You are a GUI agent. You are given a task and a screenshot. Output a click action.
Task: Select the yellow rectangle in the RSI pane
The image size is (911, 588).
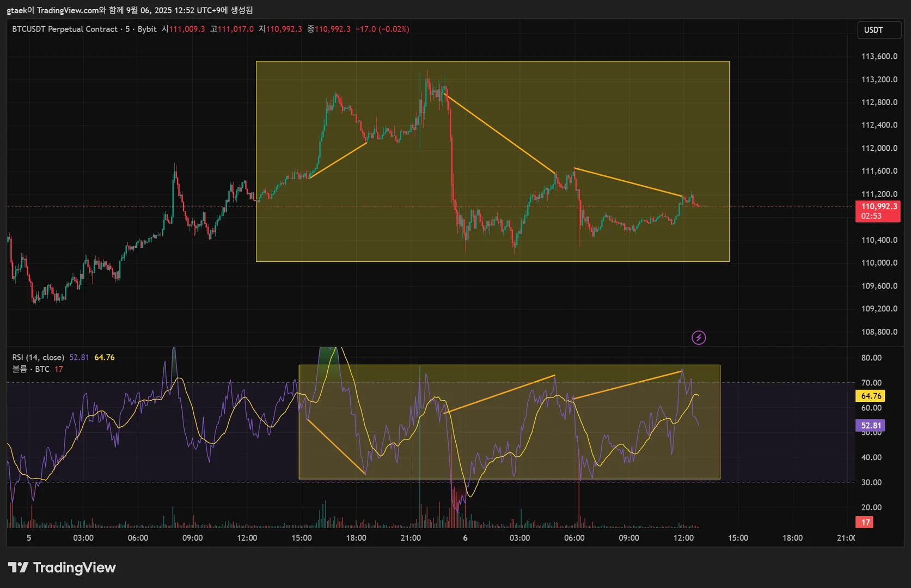509,422
